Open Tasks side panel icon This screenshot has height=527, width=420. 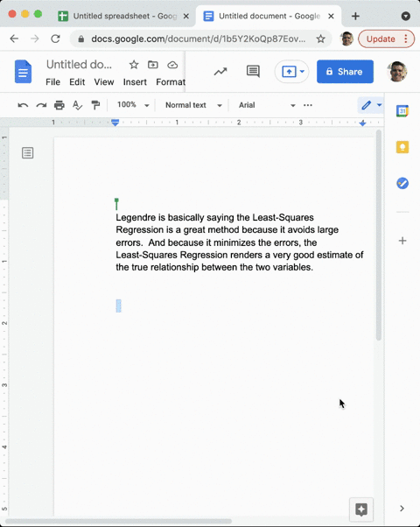pyautogui.click(x=402, y=184)
